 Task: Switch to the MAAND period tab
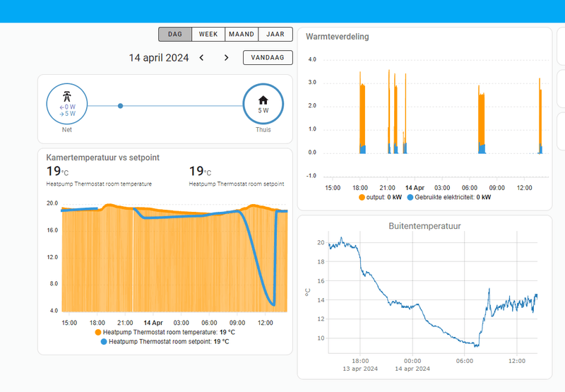(242, 34)
